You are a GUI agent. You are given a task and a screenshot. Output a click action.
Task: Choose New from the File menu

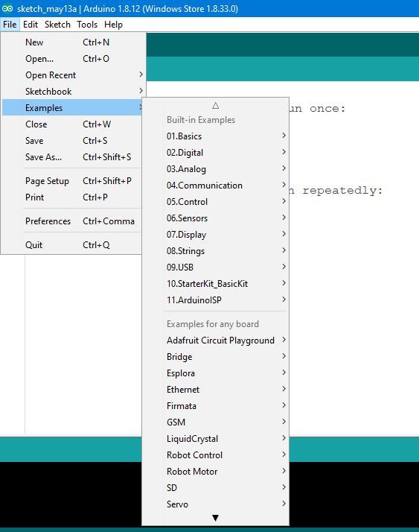point(72,42)
